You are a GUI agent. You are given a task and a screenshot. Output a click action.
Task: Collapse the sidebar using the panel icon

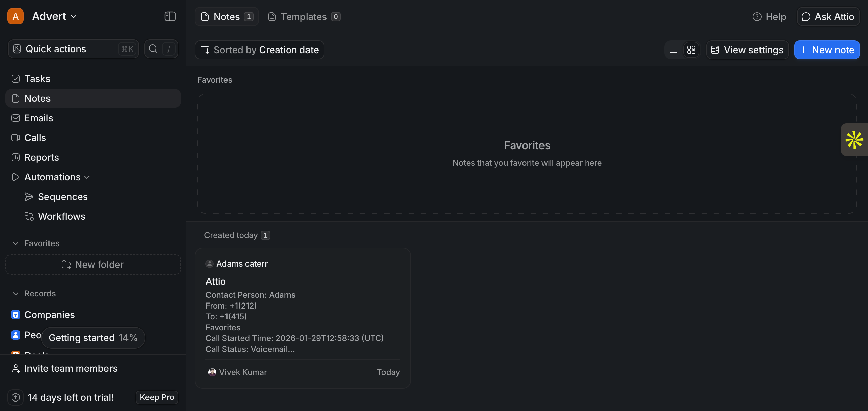pos(170,16)
